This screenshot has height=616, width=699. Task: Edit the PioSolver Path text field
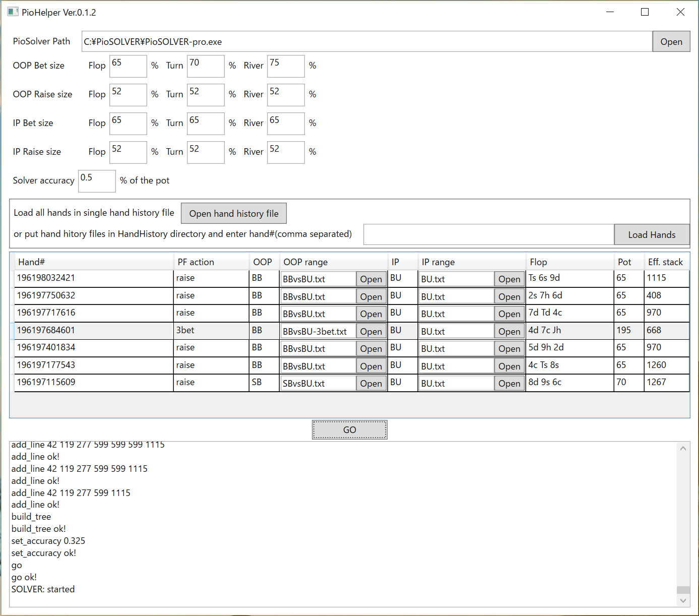(367, 42)
